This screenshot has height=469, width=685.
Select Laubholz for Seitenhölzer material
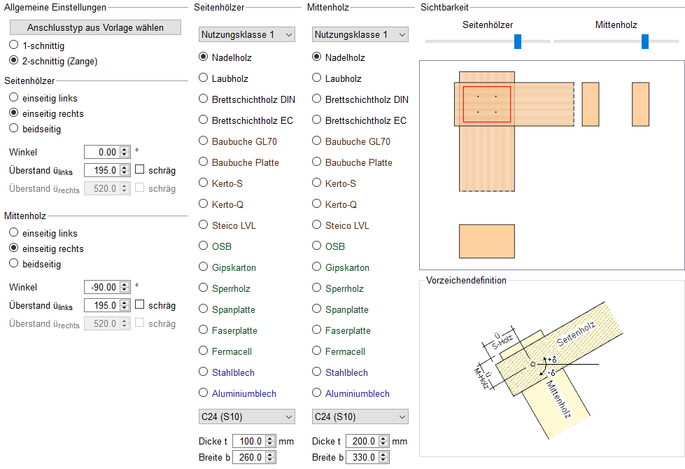(205, 78)
